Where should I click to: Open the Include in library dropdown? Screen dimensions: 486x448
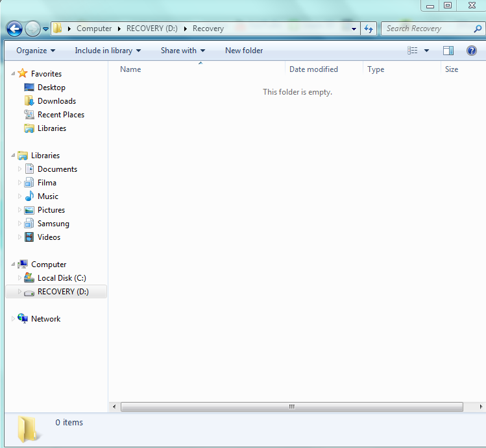[x=108, y=51]
